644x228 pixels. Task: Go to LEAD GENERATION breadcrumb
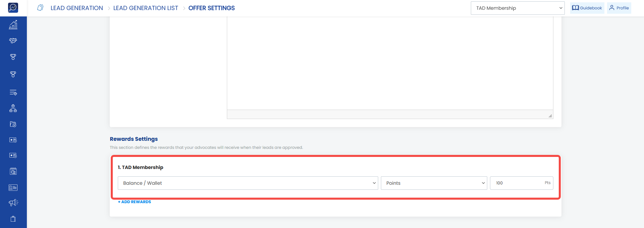click(x=77, y=8)
